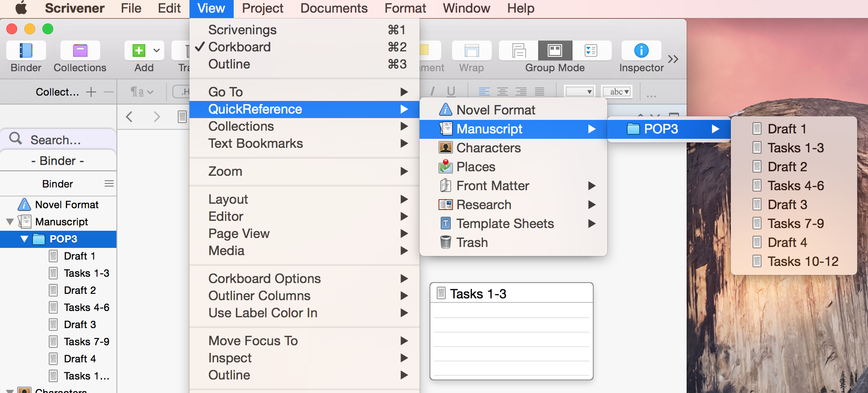Select Draft 2 document in binder
This screenshot has height=393, width=868.
pyautogui.click(x=58, y=290)
